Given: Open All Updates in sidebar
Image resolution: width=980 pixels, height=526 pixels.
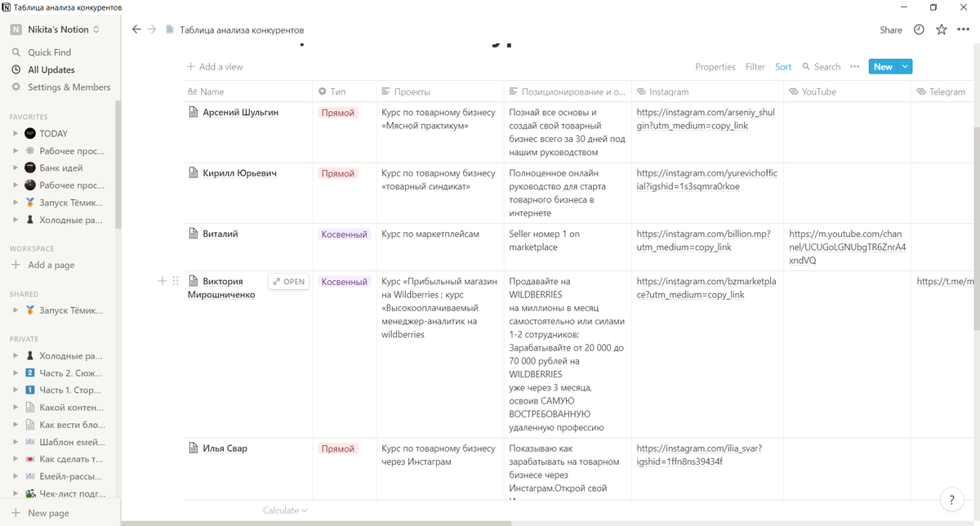Looking at the screenshot, I should (x=51, y=70).
